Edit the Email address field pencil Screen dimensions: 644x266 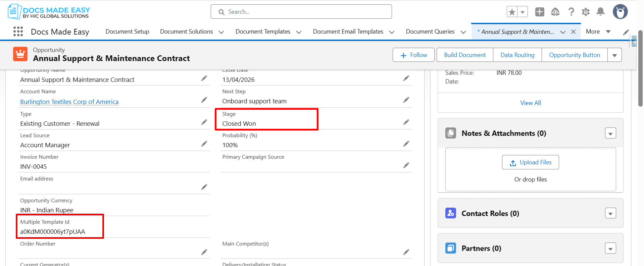coord(204,187)
